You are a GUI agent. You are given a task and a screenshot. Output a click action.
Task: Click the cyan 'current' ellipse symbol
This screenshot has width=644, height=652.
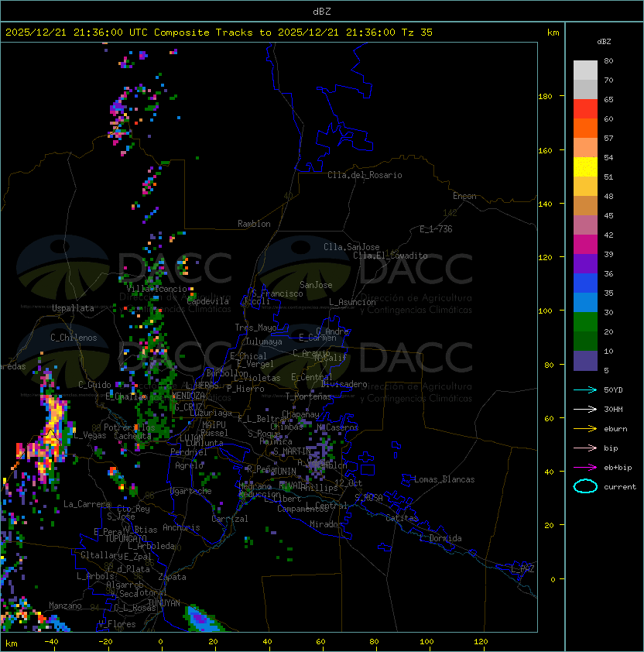point(585,486)
